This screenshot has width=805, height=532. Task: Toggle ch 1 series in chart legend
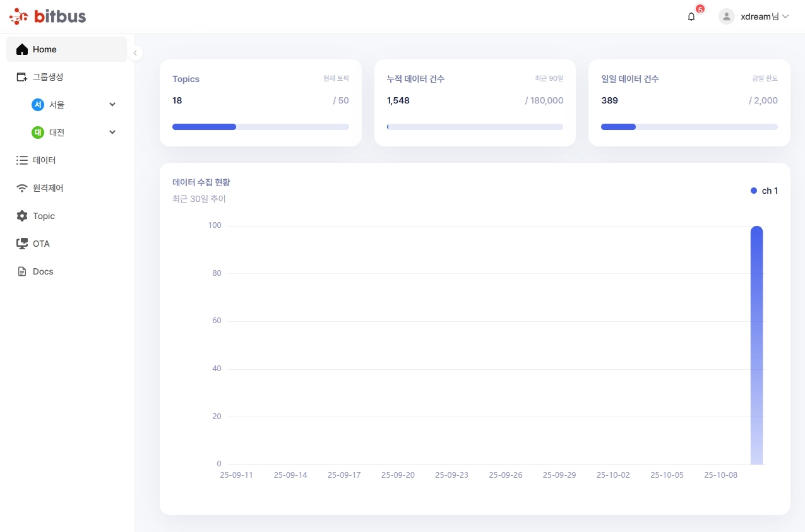(764, 191)
